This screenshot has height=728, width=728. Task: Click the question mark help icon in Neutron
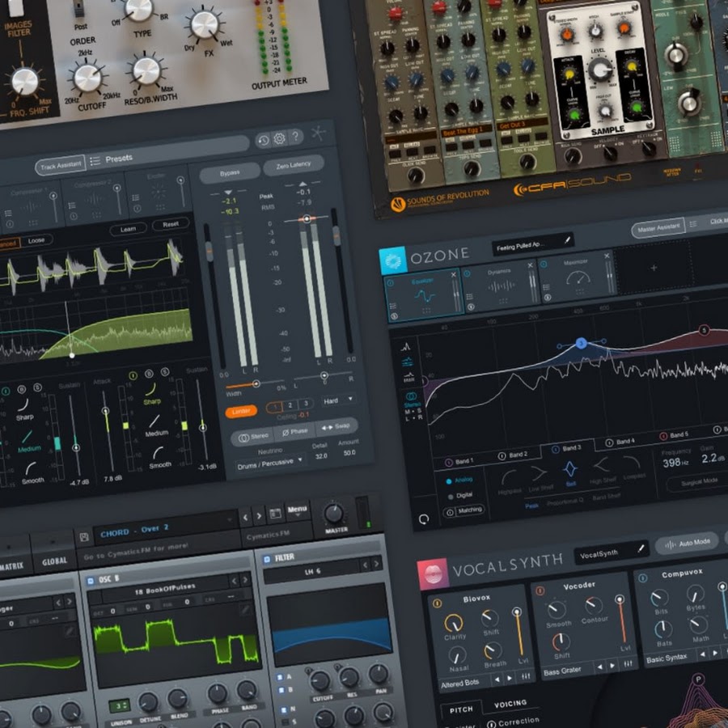295,136
